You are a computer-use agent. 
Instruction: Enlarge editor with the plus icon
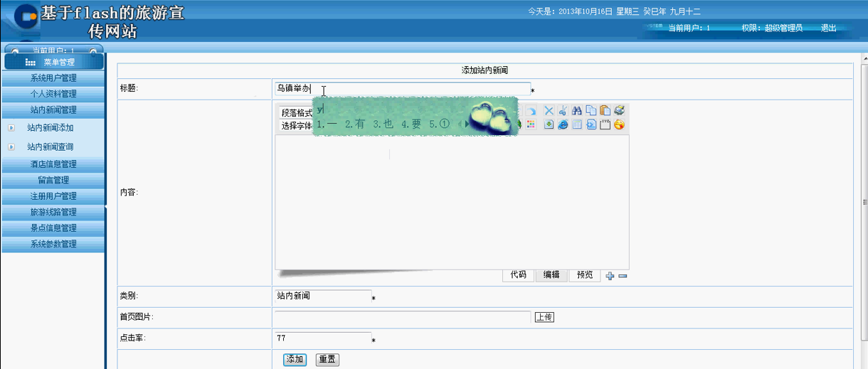(610, 276)
